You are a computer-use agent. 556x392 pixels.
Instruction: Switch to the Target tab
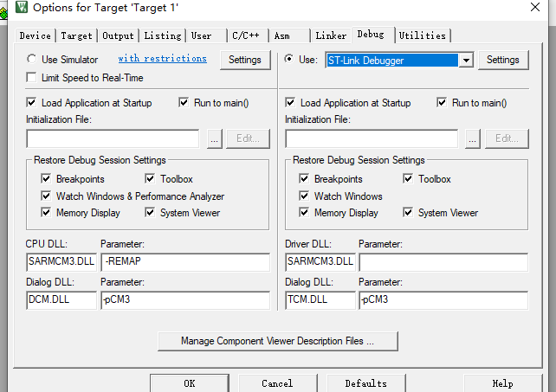click(x=76, y=35)
